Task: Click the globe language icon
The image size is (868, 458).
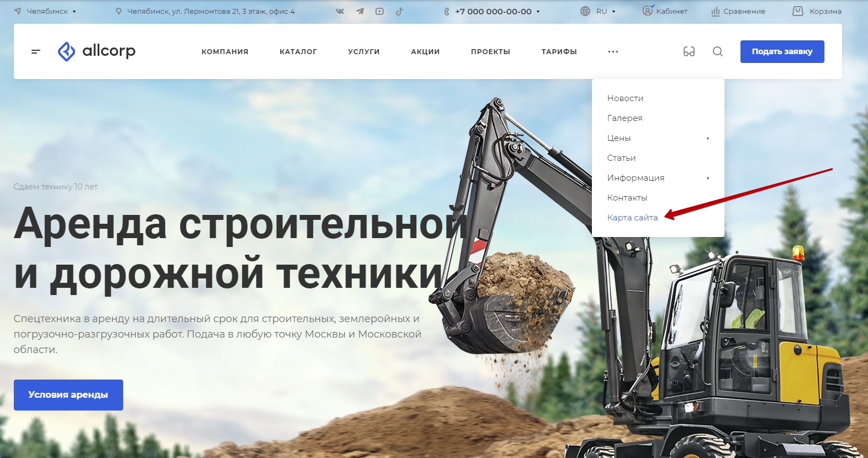Action: pyautogui.click(x=585, y=11)
